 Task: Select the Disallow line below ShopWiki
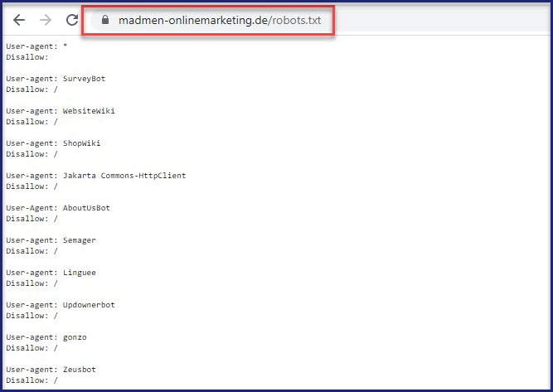[x=32, y=154]
